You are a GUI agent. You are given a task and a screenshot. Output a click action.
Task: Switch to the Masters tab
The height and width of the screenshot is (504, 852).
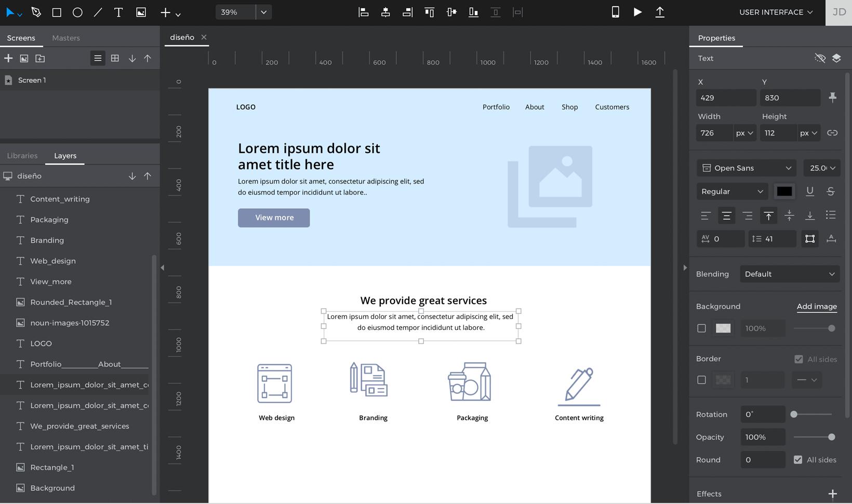tap(66, 38)
